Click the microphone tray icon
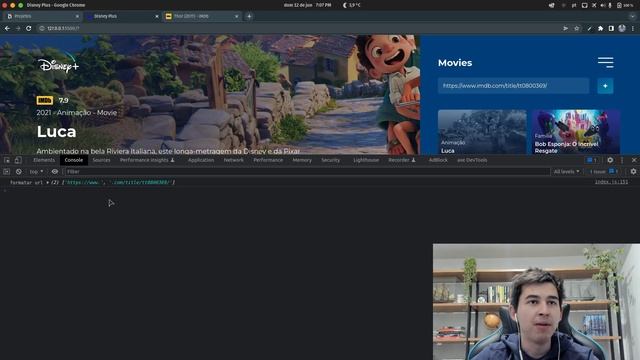Viewport: 640px width, 360px height. [x=610, y=5]
